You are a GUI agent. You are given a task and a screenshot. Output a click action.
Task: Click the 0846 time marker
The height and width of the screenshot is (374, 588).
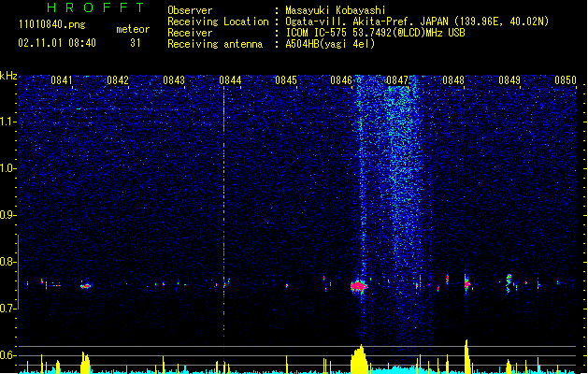341,80
